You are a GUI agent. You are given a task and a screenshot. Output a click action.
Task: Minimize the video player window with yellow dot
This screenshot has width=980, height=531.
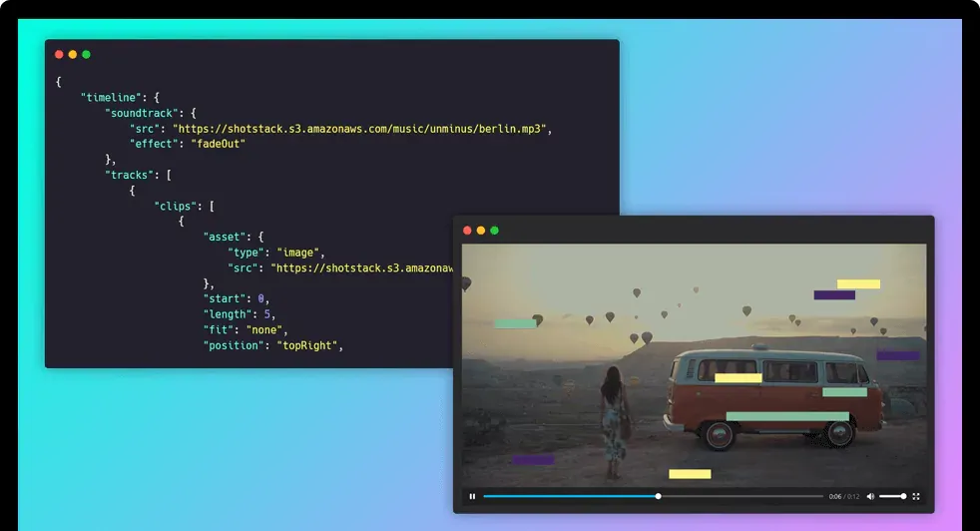tap(481, 231)
